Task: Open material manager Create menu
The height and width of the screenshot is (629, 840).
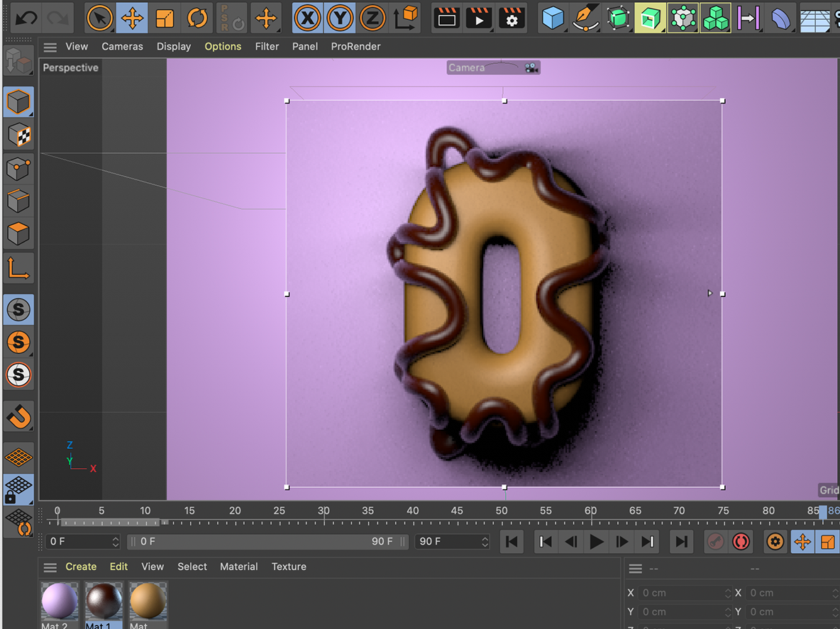Action: 81,567
